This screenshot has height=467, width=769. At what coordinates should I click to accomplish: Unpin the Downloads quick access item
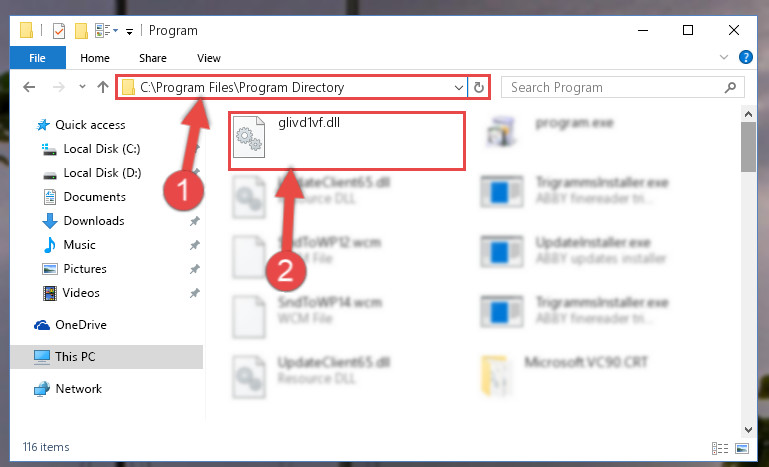tap(195, 221)
